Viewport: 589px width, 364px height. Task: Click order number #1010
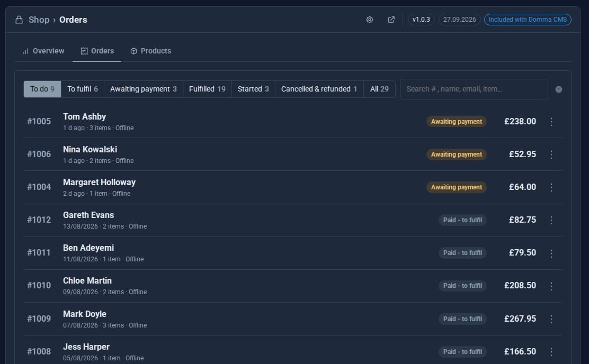(39, 286)
